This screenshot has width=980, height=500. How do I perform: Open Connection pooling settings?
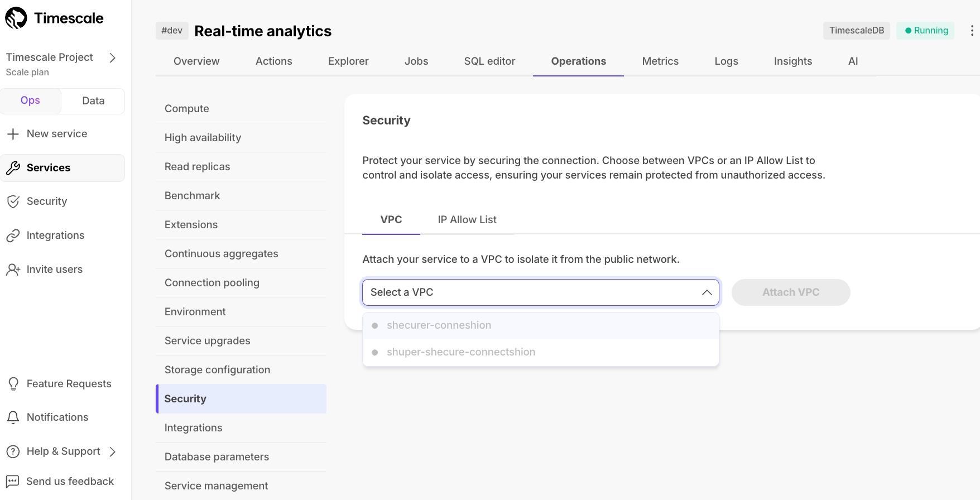pos(212,283)
